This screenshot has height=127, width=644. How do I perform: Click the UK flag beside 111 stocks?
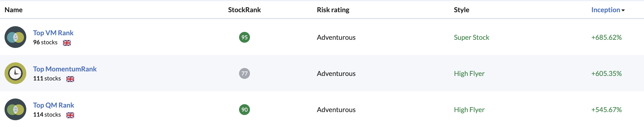70,79
